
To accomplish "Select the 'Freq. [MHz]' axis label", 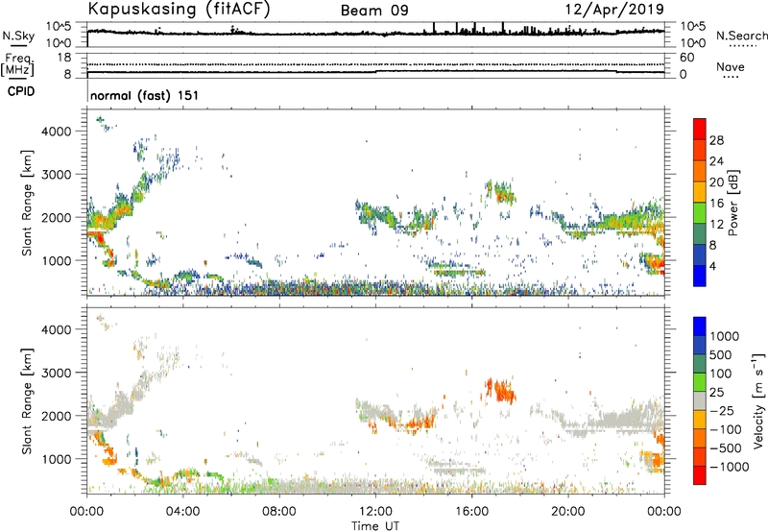I will pos(17,64).
